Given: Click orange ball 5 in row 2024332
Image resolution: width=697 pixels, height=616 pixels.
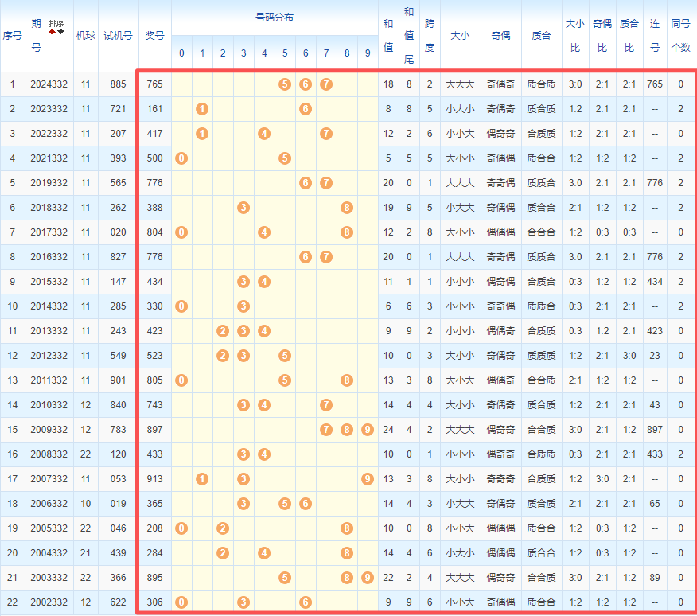Looking at the screenshot, I should pos(285,84).
